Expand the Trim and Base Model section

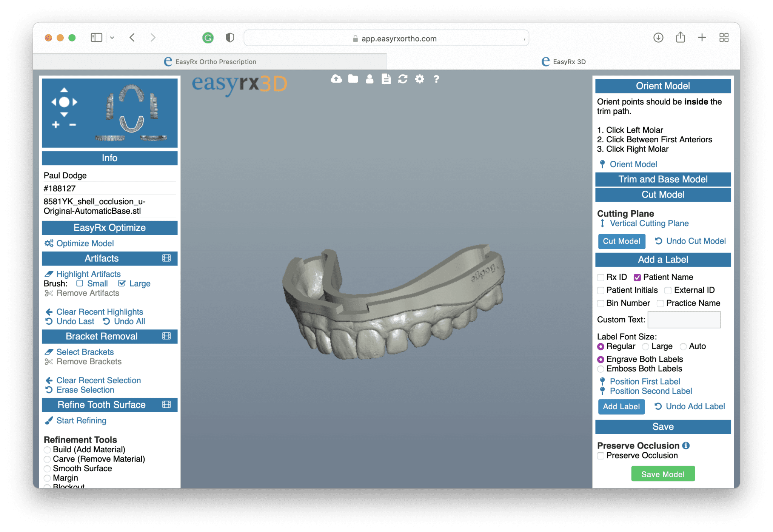(x=663, y=179)
